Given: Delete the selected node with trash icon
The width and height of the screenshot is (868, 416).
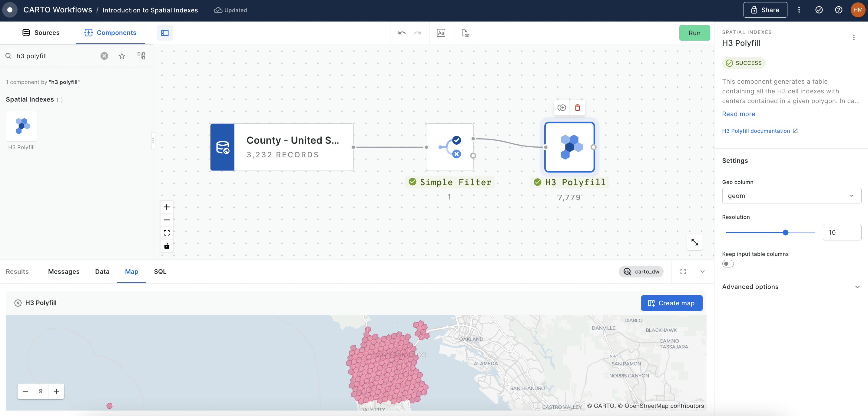Looking at the screenshot, I should (577, 108).
